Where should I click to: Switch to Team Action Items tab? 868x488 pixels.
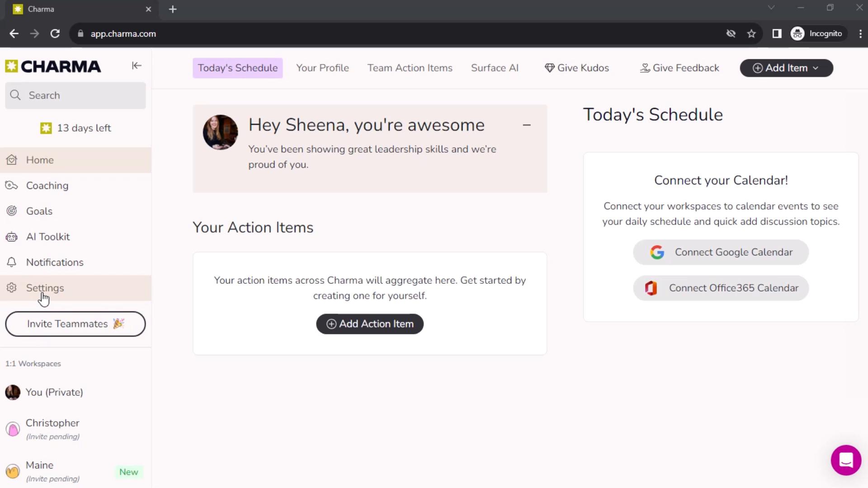410,68
